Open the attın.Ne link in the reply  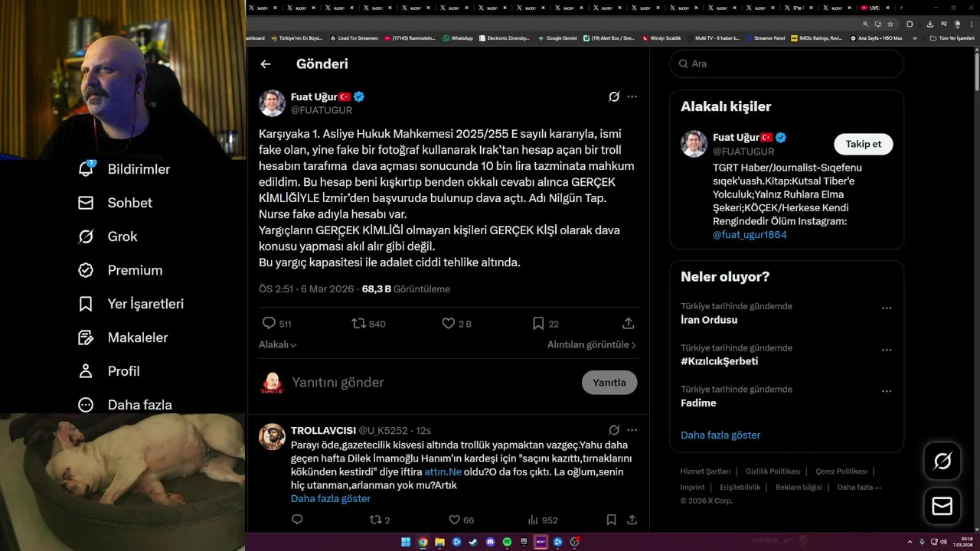click(x=443, y=472)
